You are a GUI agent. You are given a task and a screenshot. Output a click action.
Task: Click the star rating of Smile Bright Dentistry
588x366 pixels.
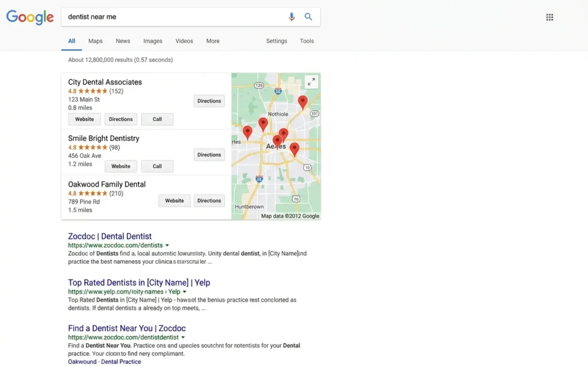pyautogui.click(x=92, y=148)
